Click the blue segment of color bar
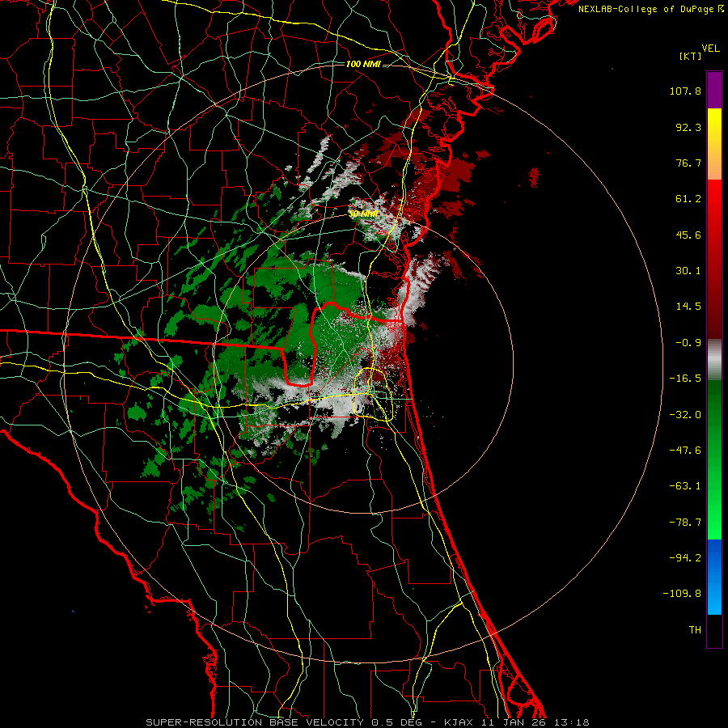 (714, 577)
